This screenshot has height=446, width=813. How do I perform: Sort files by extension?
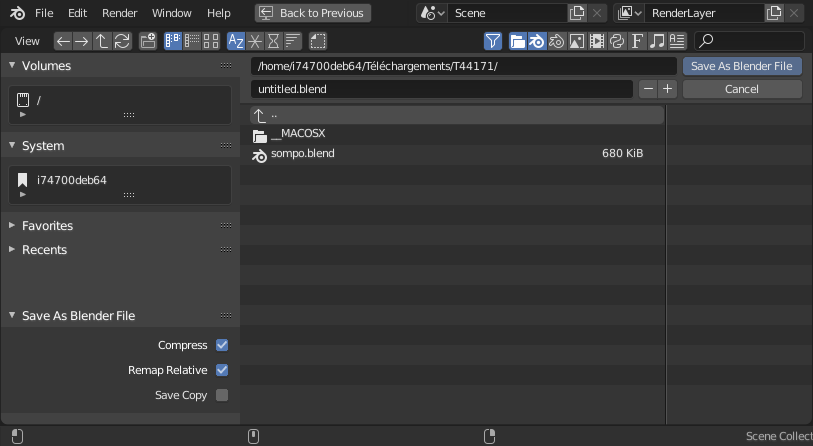point(255,41)
